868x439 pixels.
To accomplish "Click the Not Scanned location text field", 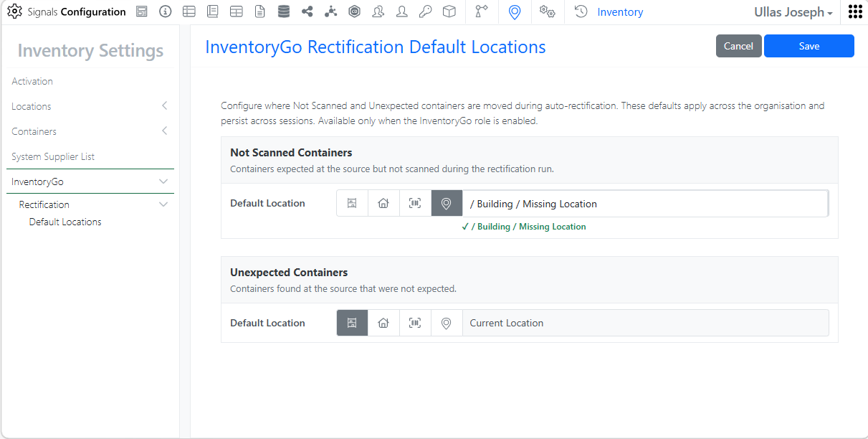I will [x=645, y=204].
